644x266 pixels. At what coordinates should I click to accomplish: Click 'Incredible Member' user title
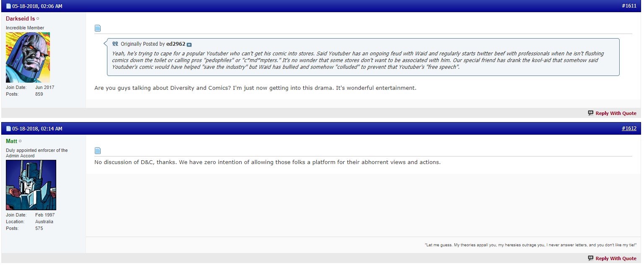(x=25, y=28)
